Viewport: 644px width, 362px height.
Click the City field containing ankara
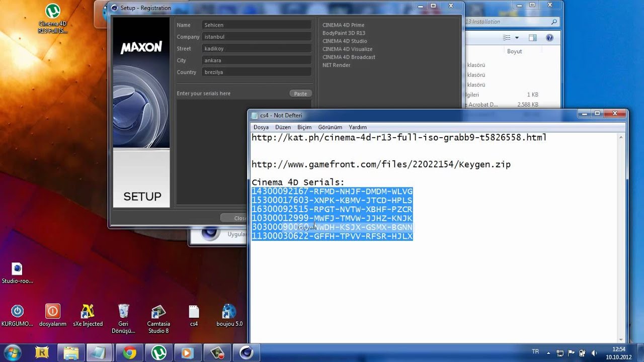click(x=257, y=60)
